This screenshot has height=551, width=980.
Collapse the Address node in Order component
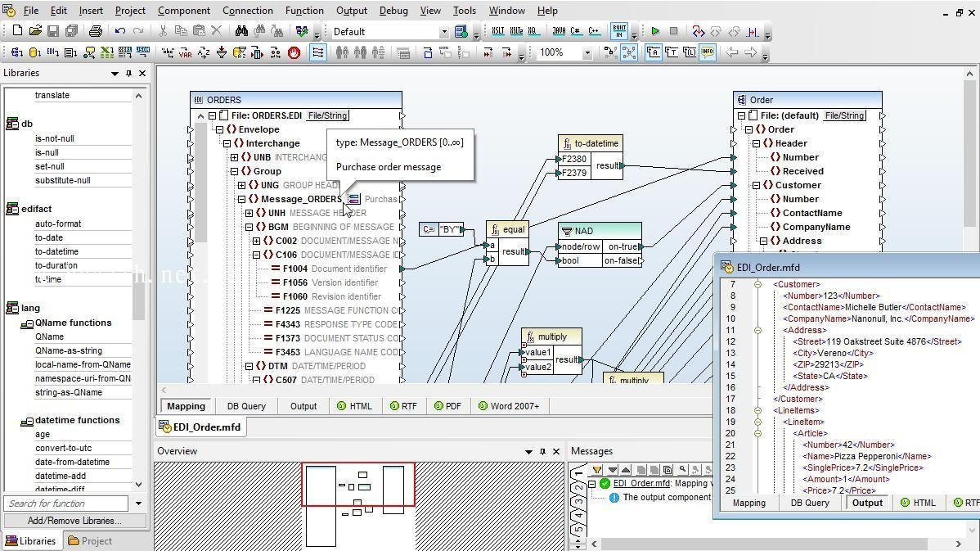[x=763, y=241]
